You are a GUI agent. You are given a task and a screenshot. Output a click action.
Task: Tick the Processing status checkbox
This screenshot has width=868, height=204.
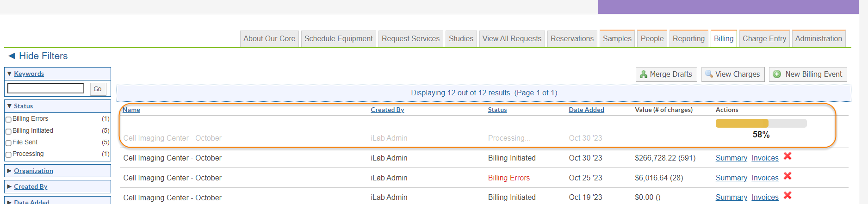(x=8, y=155)
